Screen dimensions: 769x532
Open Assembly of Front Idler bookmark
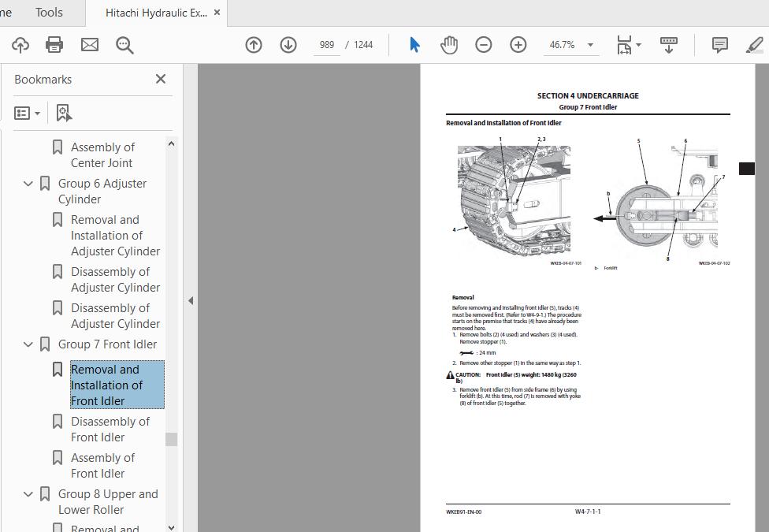click(x=102, y=466)
